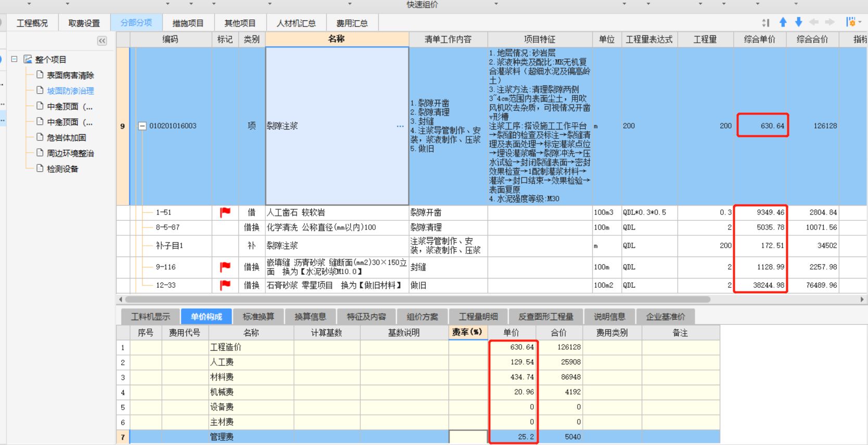868x445 pixels.
Task: Open 标准换算 bottom tab
Action: click(258, 316)
